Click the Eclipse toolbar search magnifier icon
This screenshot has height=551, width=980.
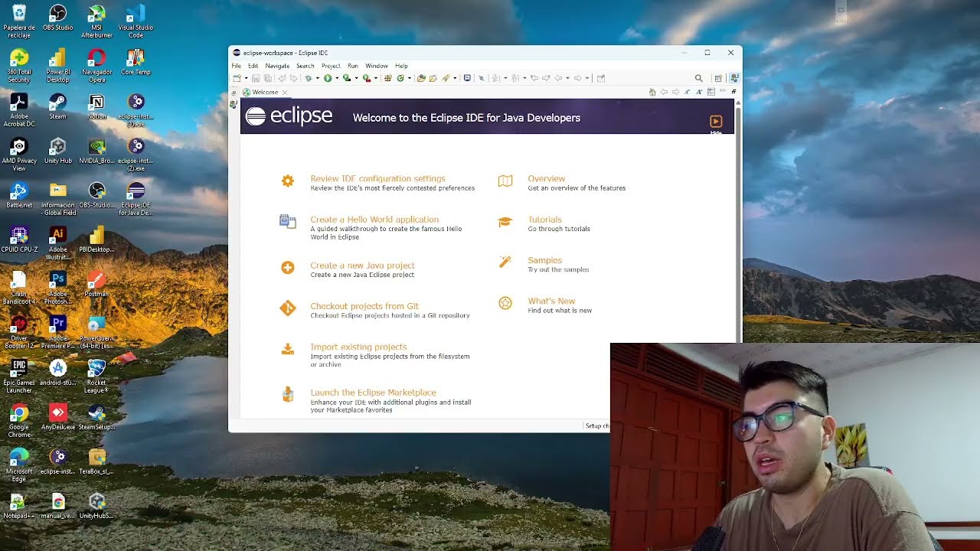click(x=699, y=78)
